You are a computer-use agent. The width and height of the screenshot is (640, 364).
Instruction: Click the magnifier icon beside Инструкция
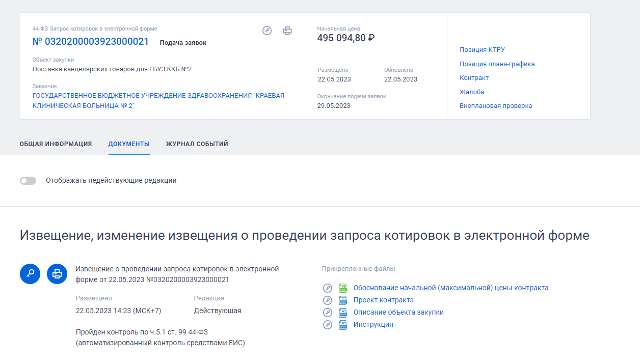pos(327,324)
